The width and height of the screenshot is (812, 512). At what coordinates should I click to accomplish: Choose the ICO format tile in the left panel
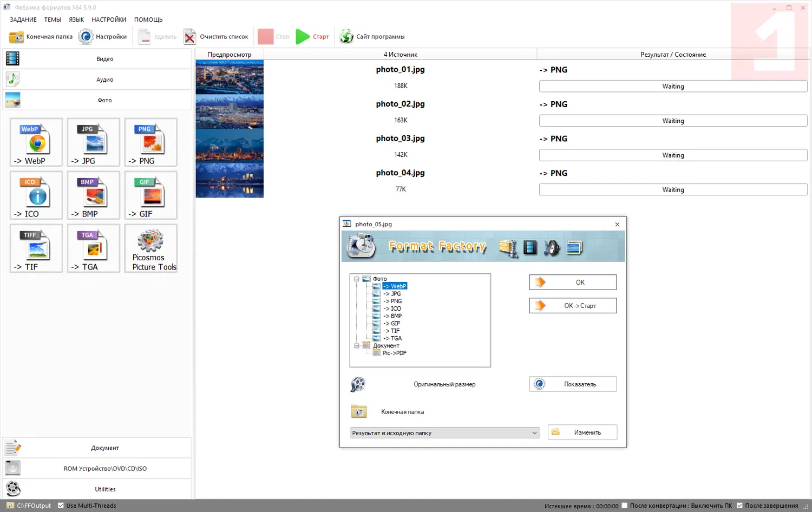tap(36, 195)
